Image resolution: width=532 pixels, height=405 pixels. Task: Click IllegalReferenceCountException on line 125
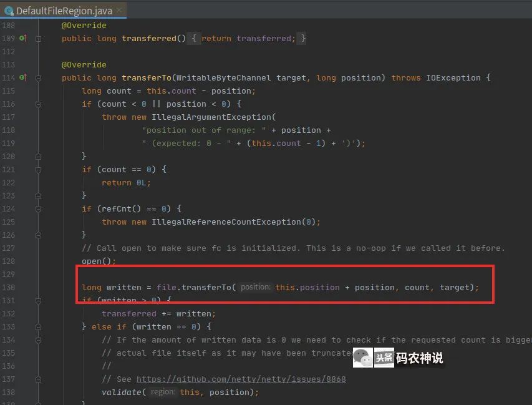click(x=226, y=222)
